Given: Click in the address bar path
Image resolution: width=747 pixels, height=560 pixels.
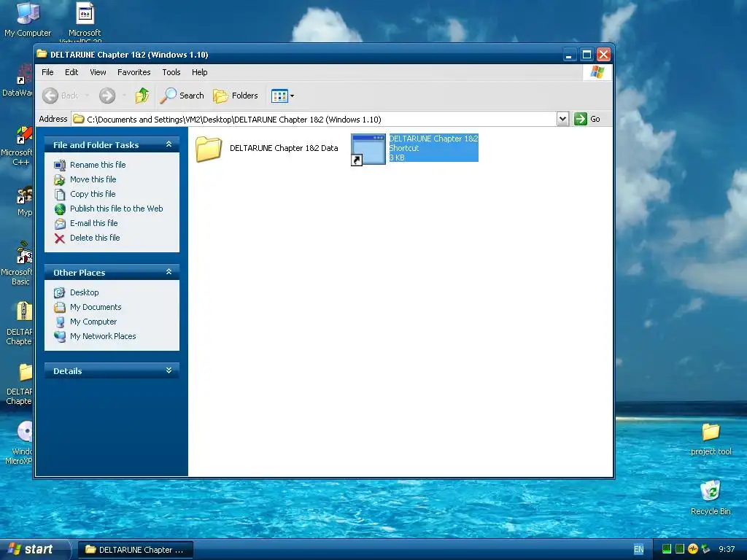Looking at the screenshot, I should (x=314, y=119).
